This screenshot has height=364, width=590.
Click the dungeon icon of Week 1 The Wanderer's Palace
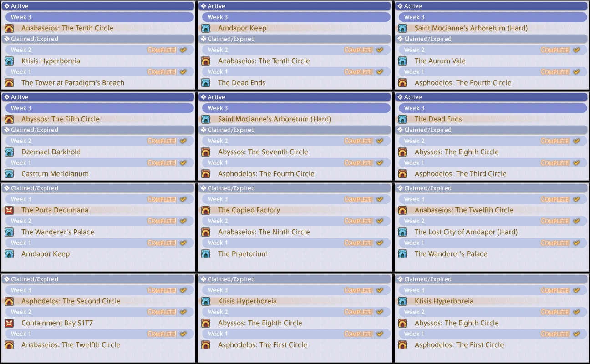point(402,254)
